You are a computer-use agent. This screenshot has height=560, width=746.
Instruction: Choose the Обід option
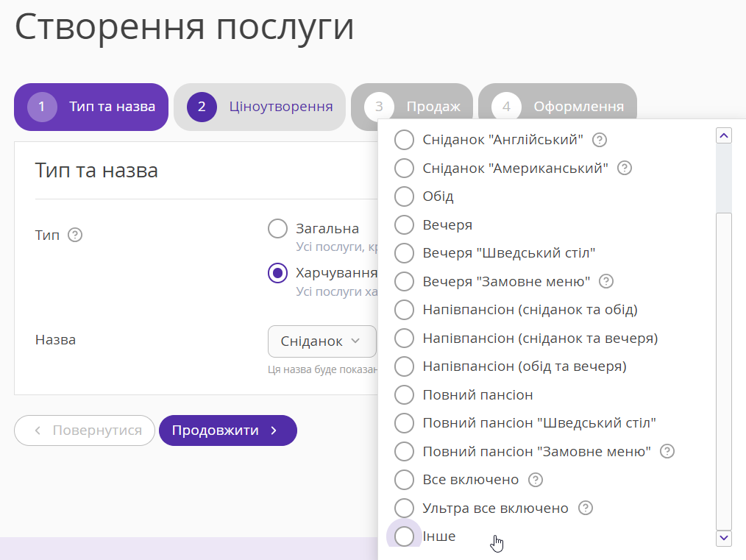404,196
